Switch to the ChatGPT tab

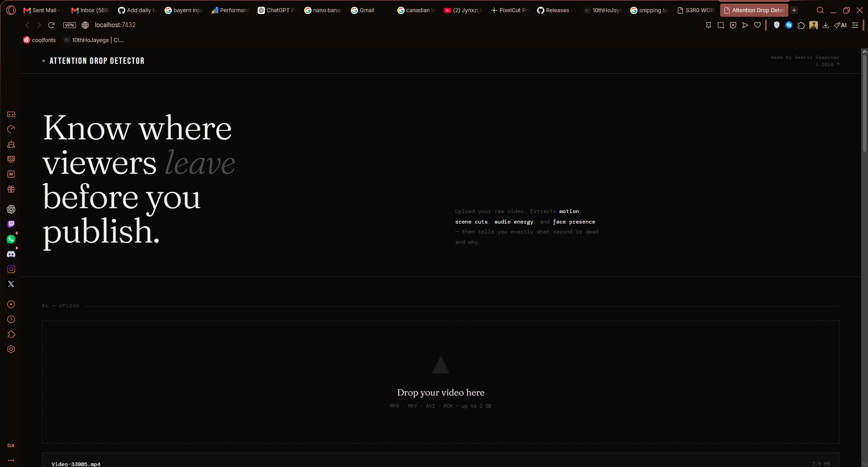(x=277, y=10)
